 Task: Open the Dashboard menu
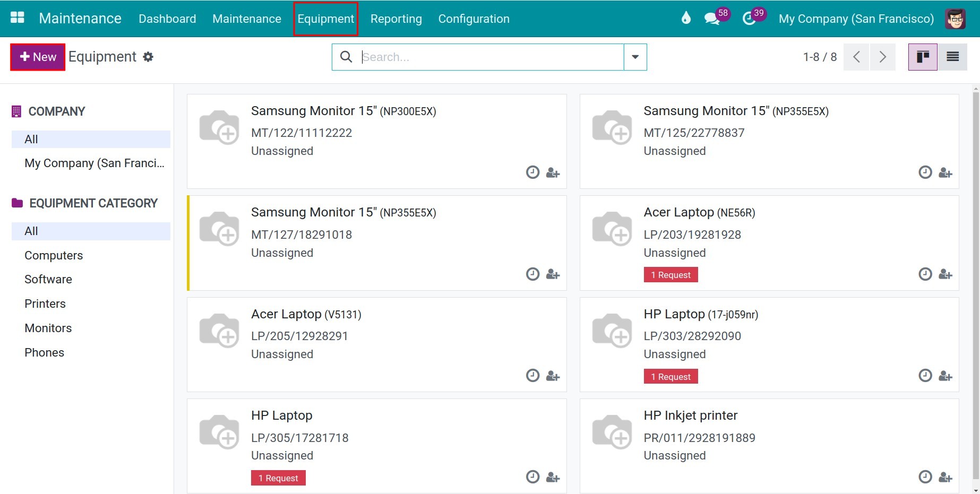tap(167, 19)
